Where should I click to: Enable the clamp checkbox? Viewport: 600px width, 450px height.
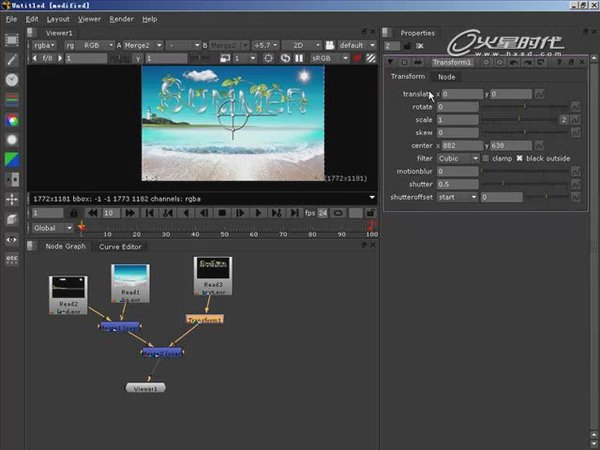coord(486,158)
